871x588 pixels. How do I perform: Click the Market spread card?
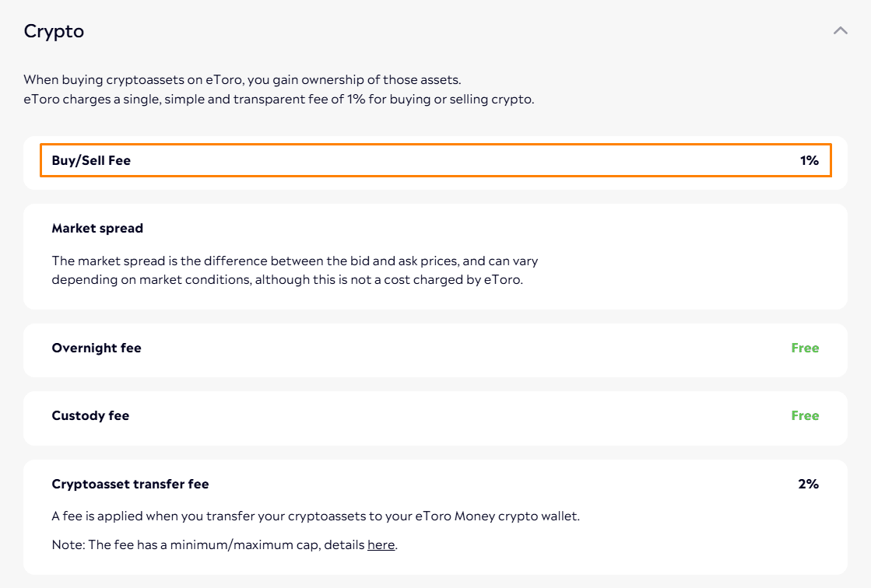click(x=436, y=257)
